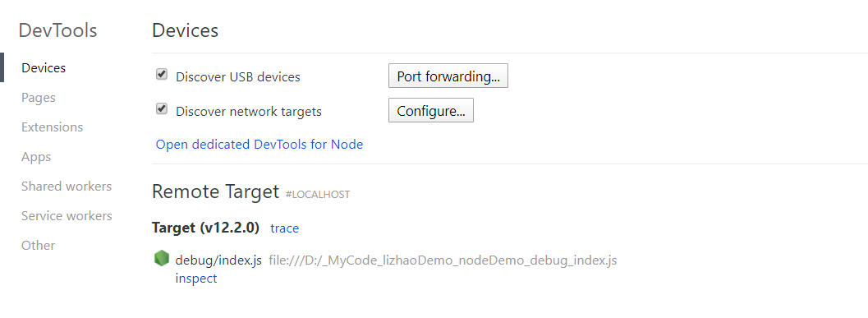Image resolution: width=868 pixels, height=318 pixels.
Task: Toggle Discover network targets checkbox
Action: point(162,108)
